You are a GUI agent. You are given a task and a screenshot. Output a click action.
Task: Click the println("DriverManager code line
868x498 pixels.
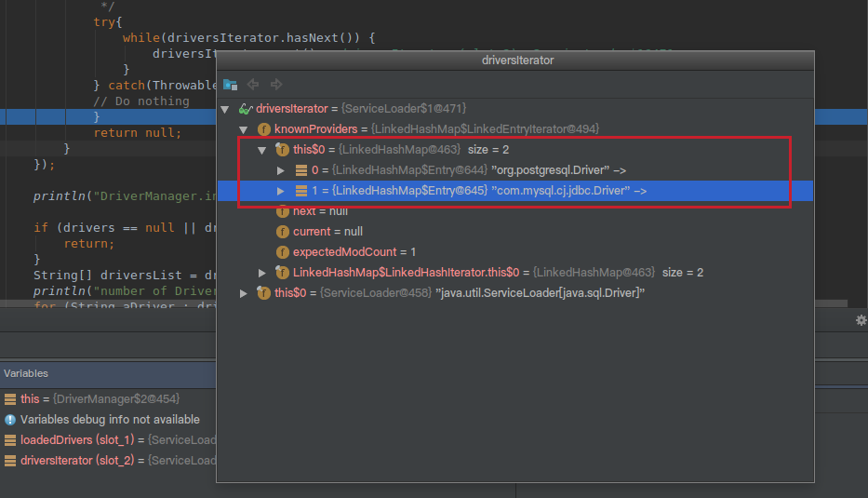tap(125, 196)
